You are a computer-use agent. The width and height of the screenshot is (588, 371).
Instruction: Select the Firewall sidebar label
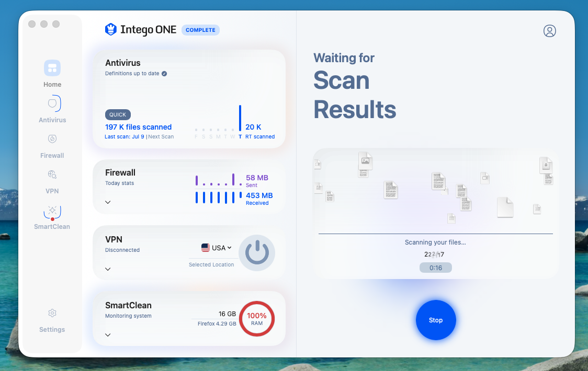(x=52, y=156)
